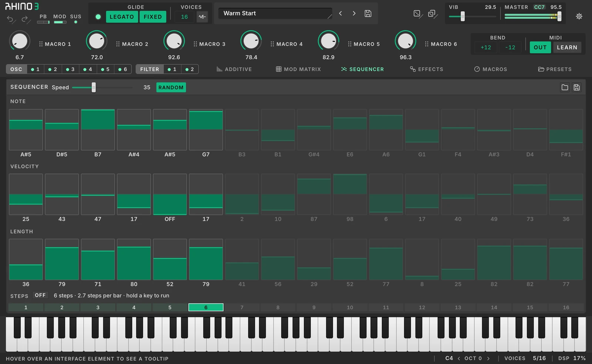Viewport: 592px width, 364px height.
Task: Click Macro 3 drag handle icon
Action: click(195, 44)
